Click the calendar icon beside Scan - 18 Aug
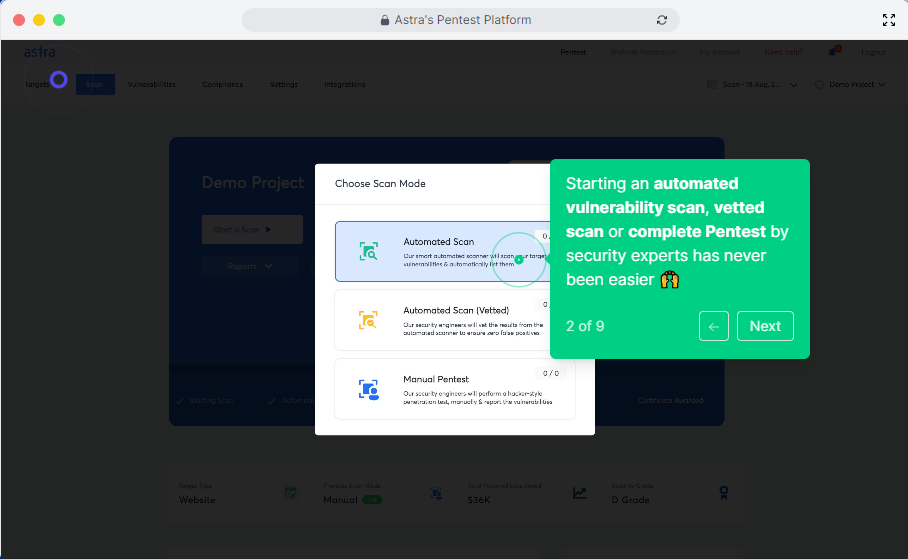 click(x=712, y=85)
